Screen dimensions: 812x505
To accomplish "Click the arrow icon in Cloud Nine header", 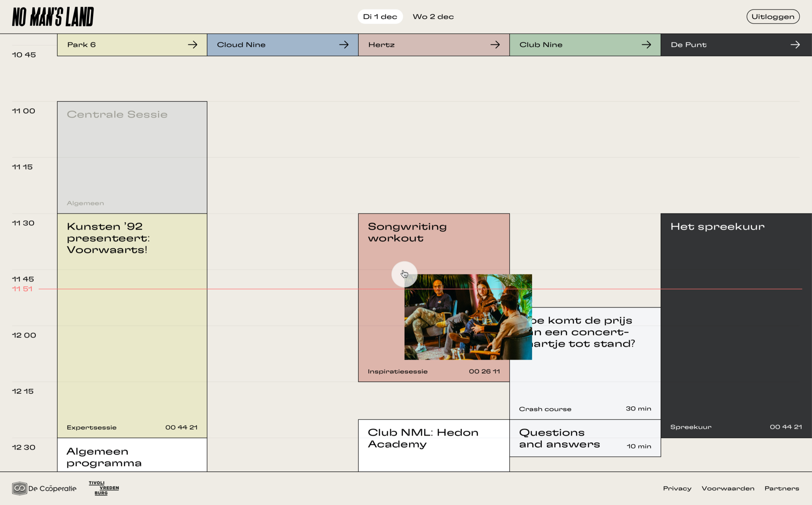I will point(344,45).
